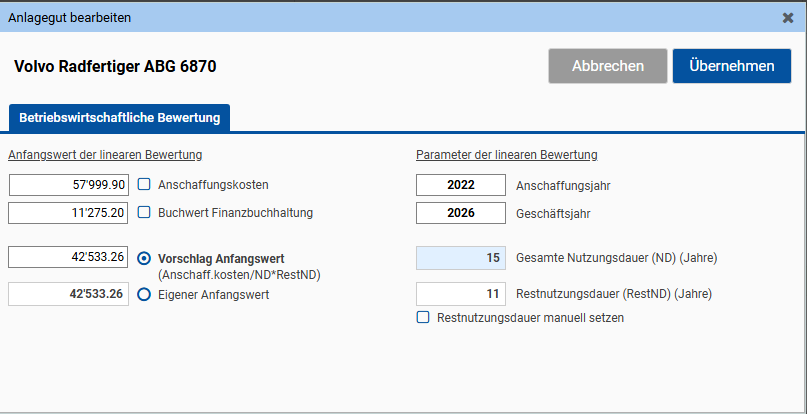Click the Geschäftsjahr field 2026
Viewport: 807px width, 414px height.
(461, 213)
